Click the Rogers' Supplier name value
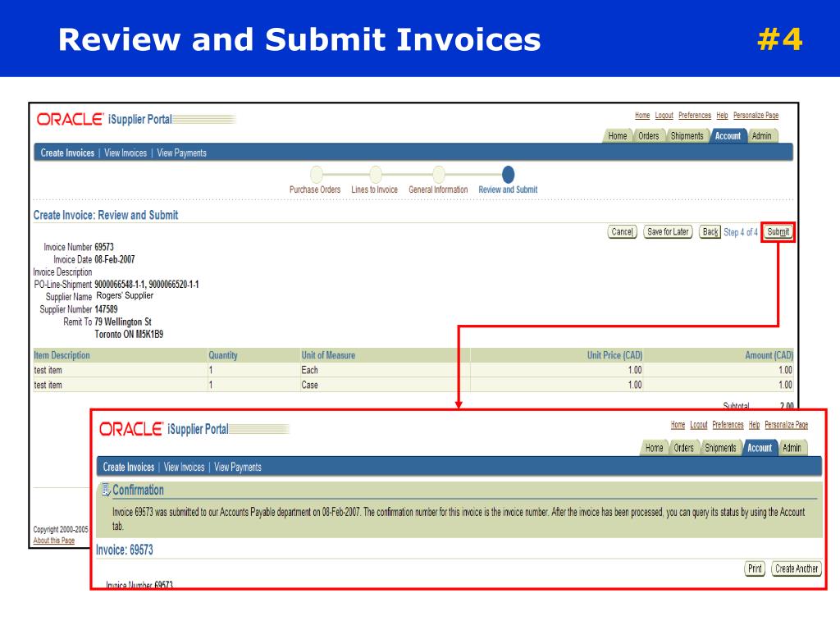This screenshot has width=840, height=630. pos(125,295)
